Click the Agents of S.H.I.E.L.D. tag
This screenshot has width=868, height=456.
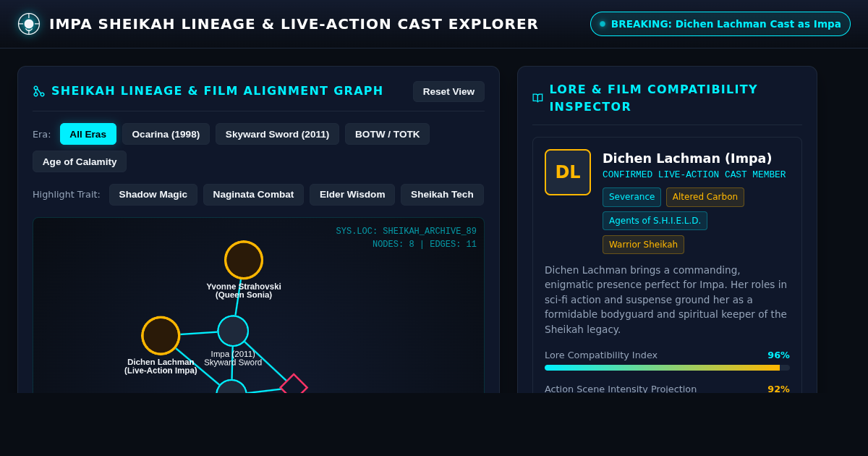[x=655, y=221]
